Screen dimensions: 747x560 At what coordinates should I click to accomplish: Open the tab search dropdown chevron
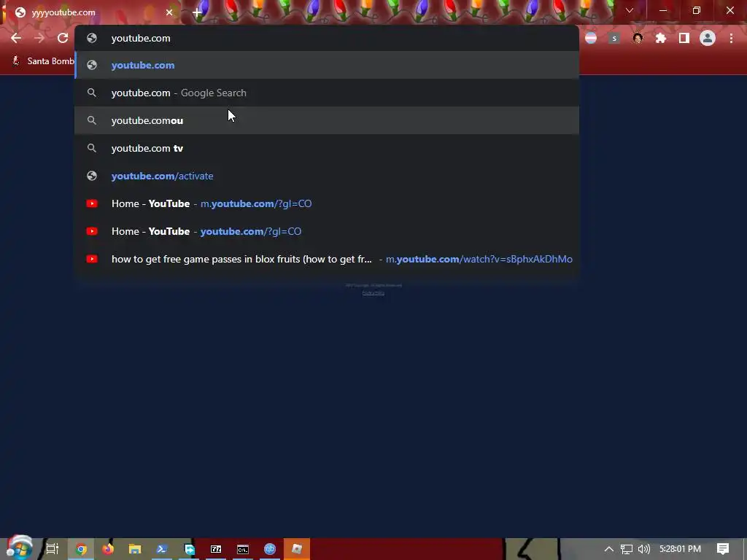(630, 10)
